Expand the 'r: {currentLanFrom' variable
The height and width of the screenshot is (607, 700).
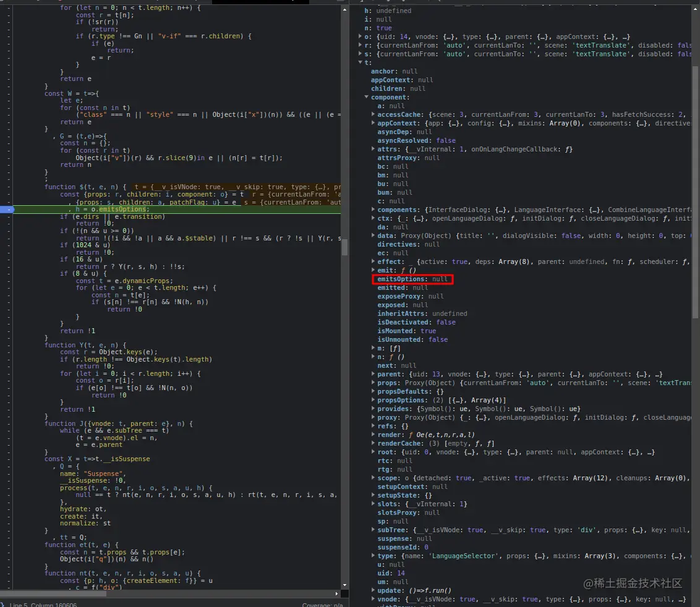[x=361, y=45]
